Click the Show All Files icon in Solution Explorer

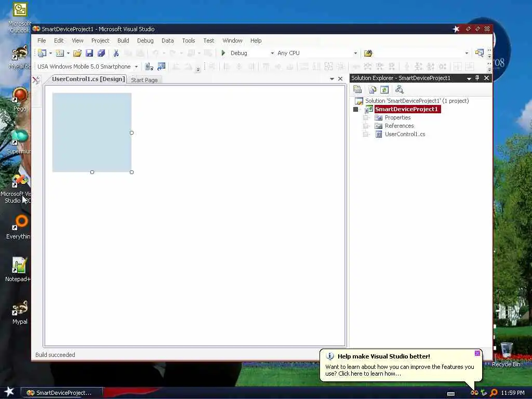point(373,89)
